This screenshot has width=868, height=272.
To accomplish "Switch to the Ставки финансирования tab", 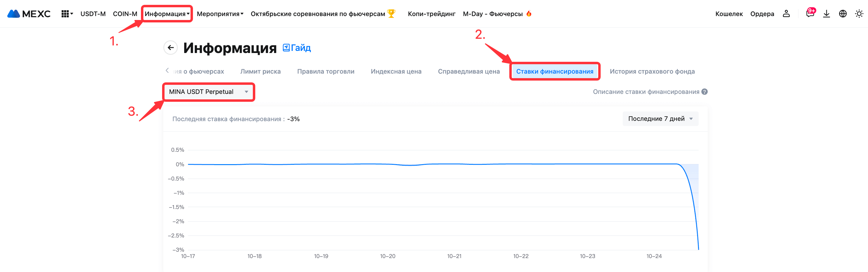I will point(554,71).
